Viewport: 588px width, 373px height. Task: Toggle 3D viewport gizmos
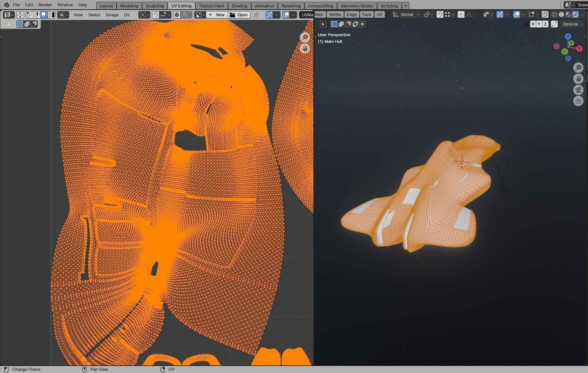[x=500, y=14]
